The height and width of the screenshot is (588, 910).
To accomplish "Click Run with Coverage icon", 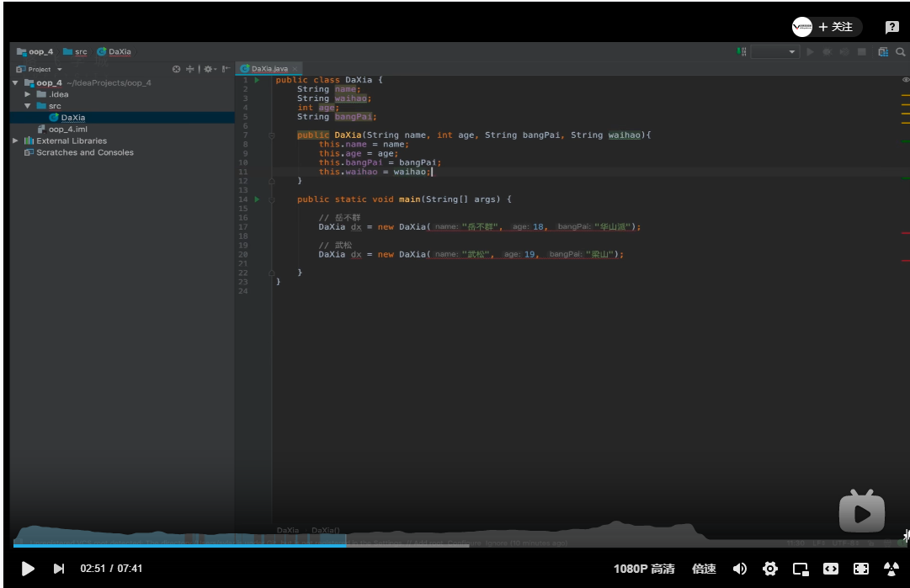I will point(844,51).
